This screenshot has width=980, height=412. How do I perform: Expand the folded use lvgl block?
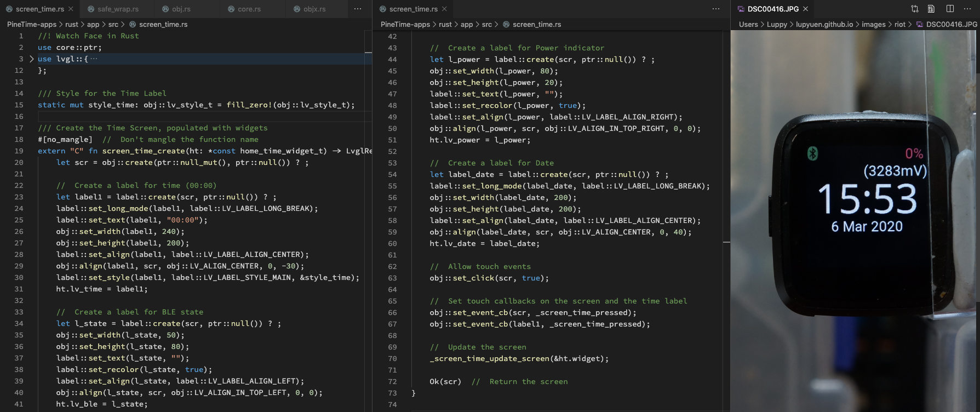click(31, 59)
